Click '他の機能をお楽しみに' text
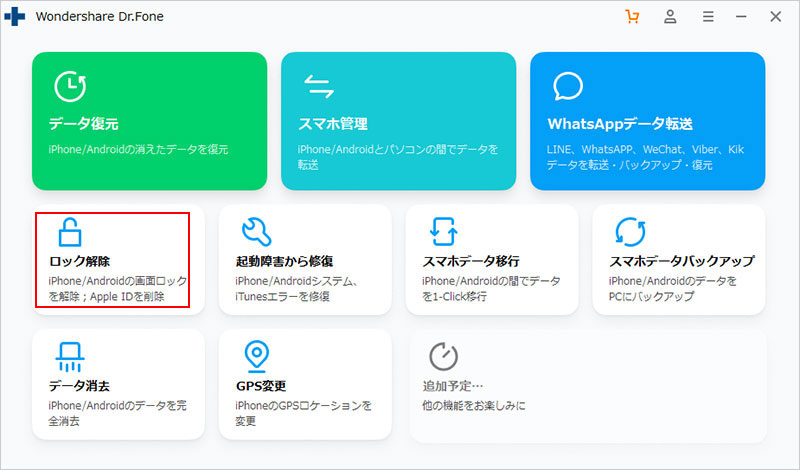The width and height of the screenshot is (800, 470). coord(473,406)
